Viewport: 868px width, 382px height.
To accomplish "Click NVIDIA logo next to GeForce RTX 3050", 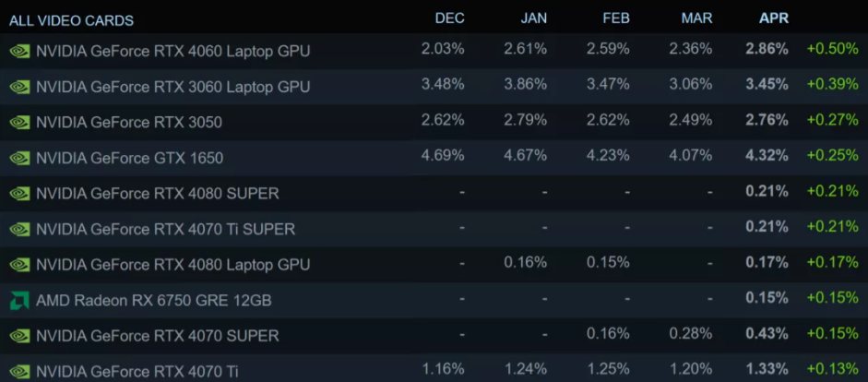I will (x=19, y=123).
